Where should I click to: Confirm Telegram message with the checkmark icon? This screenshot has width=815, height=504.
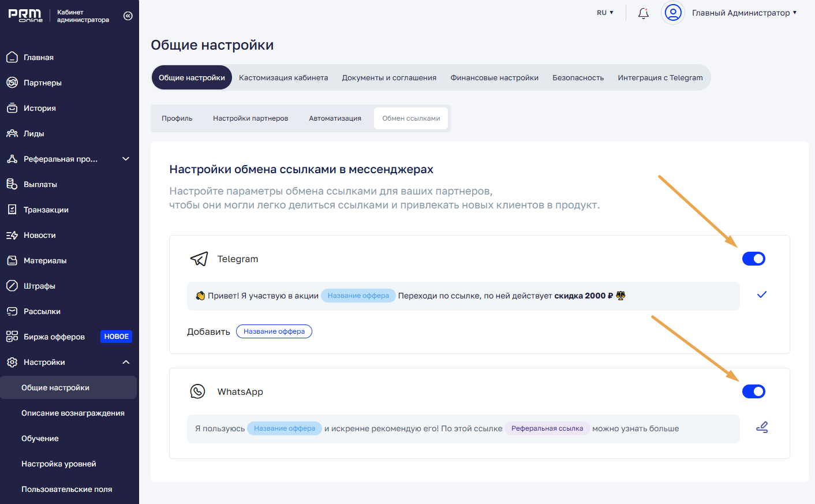click(761, 295)
